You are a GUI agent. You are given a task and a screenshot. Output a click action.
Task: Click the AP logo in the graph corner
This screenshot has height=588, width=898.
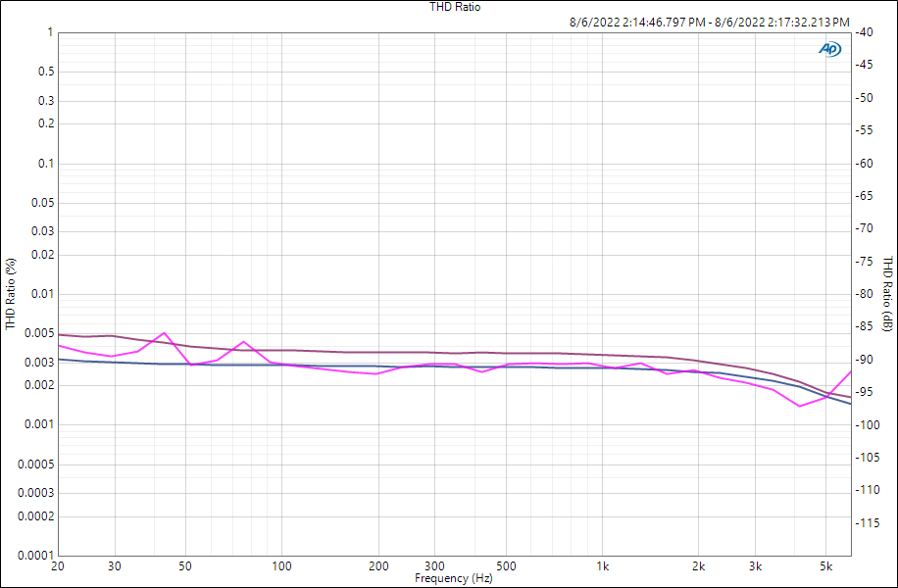(829, 49)
